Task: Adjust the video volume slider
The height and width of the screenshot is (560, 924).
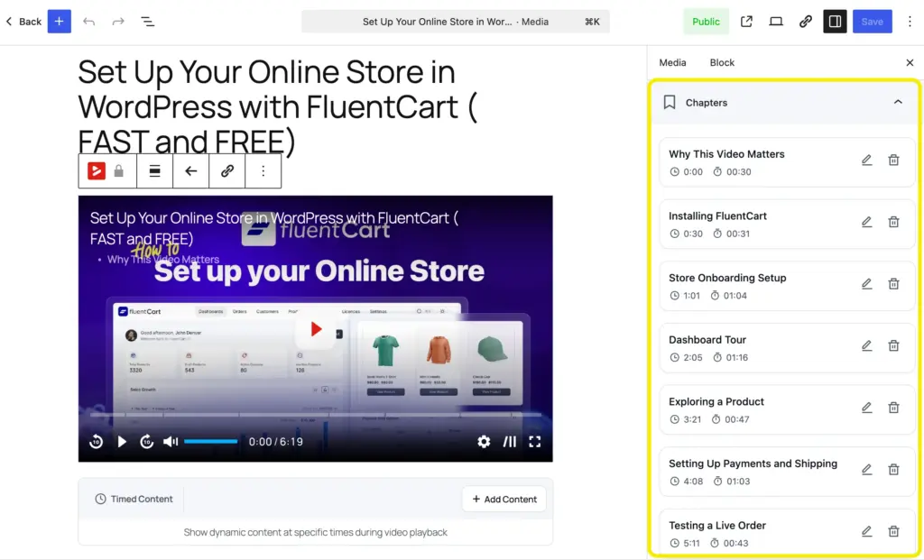Action: pos(210,441)
